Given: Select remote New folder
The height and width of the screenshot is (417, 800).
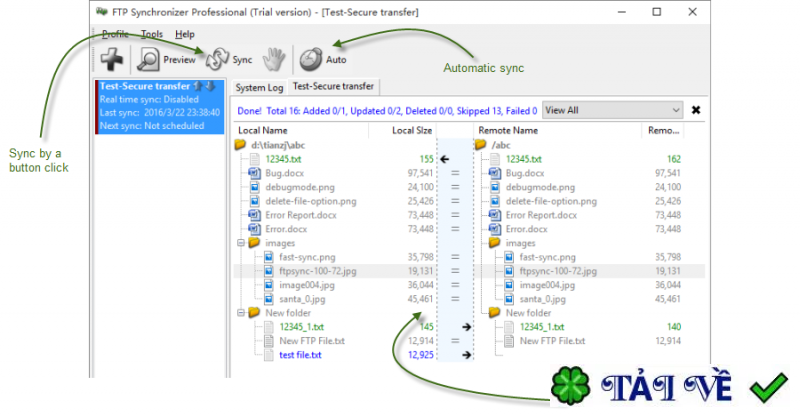Looking at the screenshot, I should click(528, 313).
